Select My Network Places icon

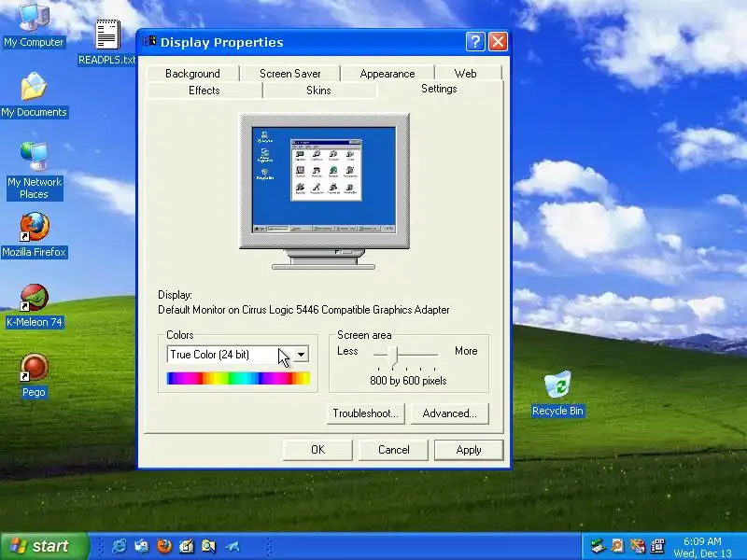click(x=35, y=171)
